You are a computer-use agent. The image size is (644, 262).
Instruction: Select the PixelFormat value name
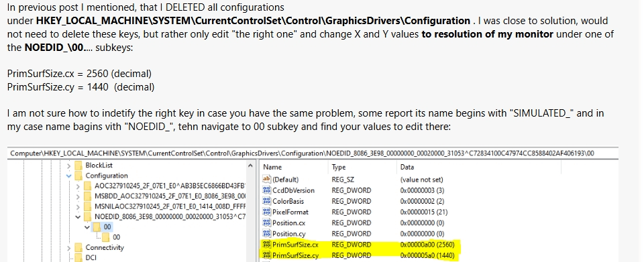point(290,212)
